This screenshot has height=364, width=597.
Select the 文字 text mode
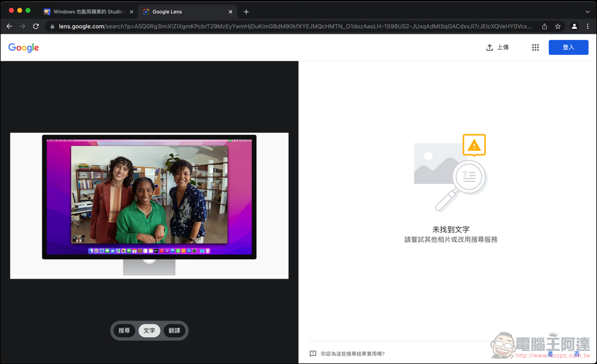(149, 331)
